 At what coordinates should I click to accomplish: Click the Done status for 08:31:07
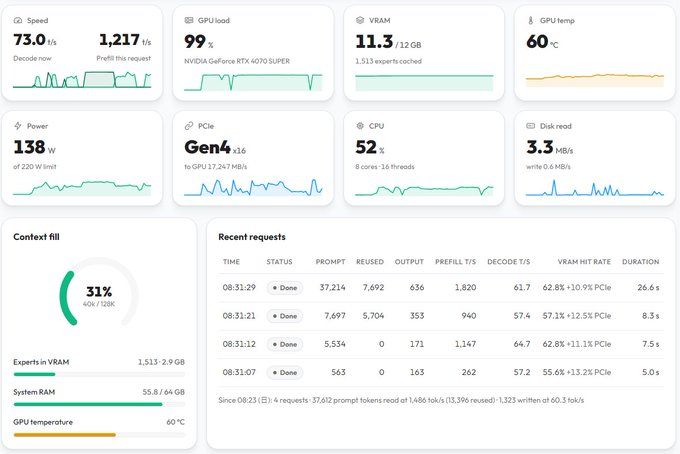[x=285, y=372]
